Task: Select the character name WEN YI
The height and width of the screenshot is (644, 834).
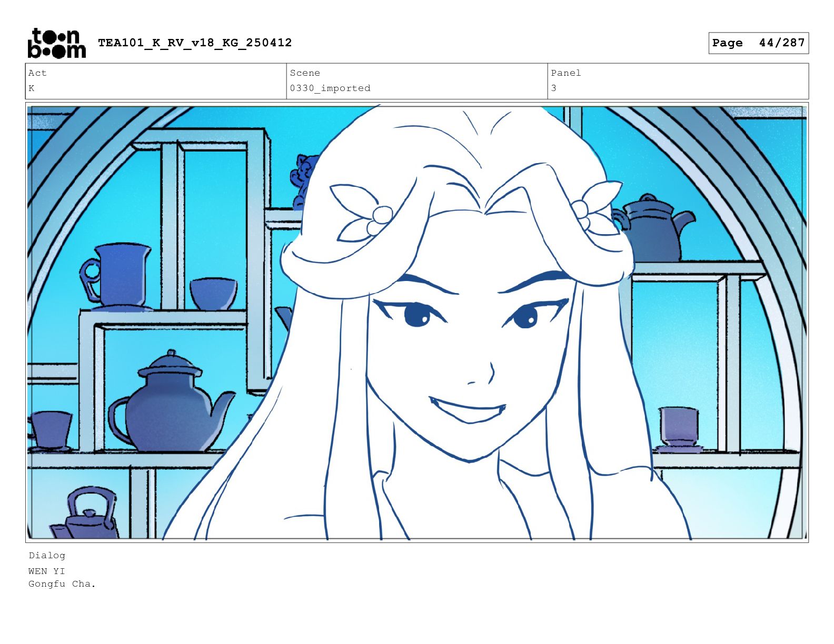Action: (x=47, y=571)
